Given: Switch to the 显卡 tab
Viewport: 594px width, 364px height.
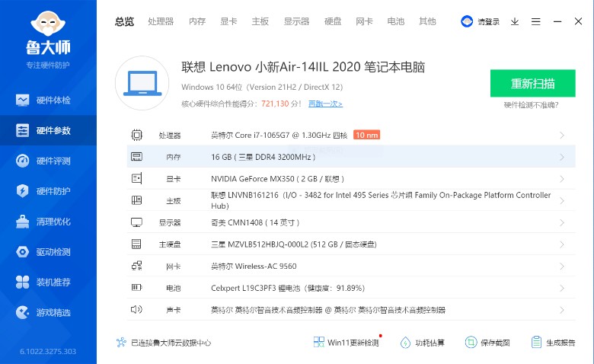Looking at the screenshot, I should click(228, 21).
